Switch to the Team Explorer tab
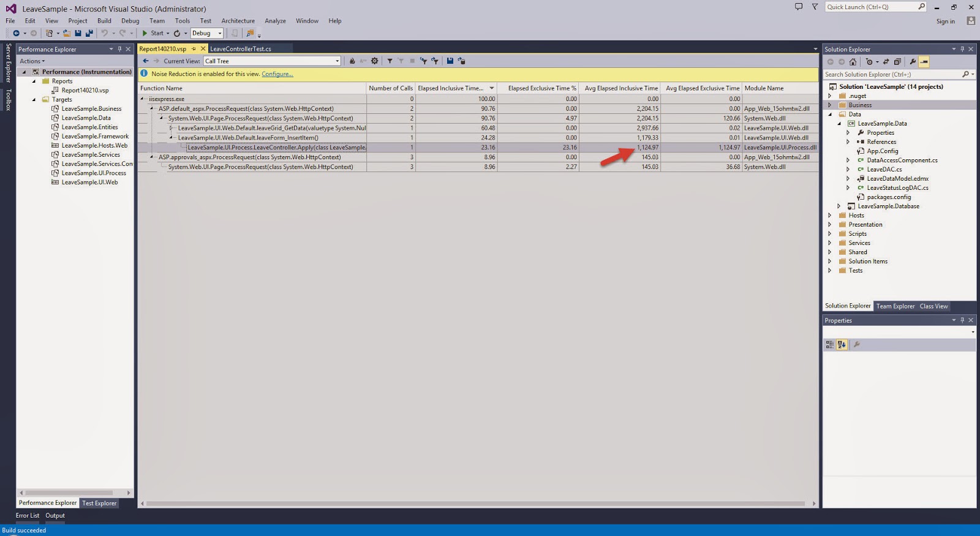Viewport: 980px width, 536px height. tap(895, 306)
